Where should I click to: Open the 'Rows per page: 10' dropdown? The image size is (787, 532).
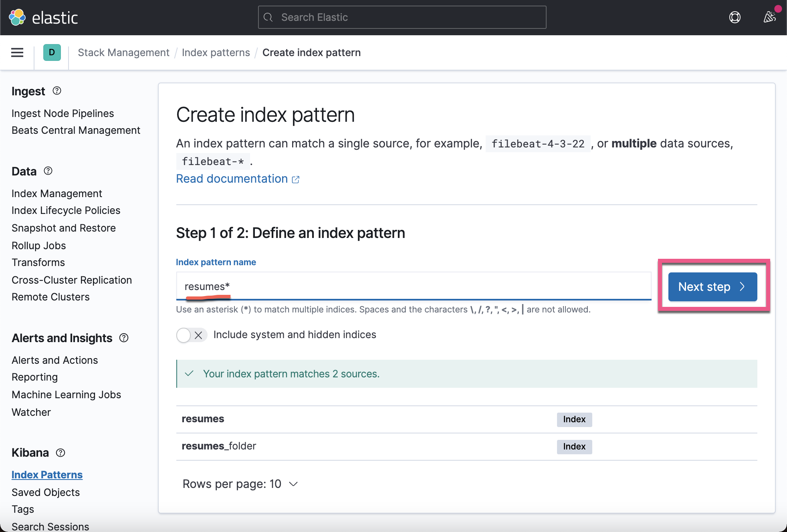click(x=240, y=484)
